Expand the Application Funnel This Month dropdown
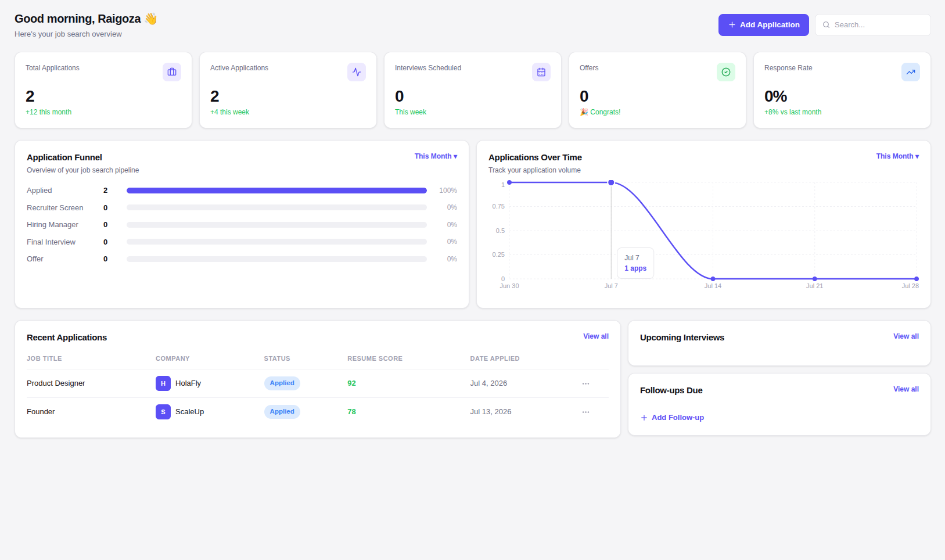The width and height of the screenshot is (945, 560). (x=436, y=156)
